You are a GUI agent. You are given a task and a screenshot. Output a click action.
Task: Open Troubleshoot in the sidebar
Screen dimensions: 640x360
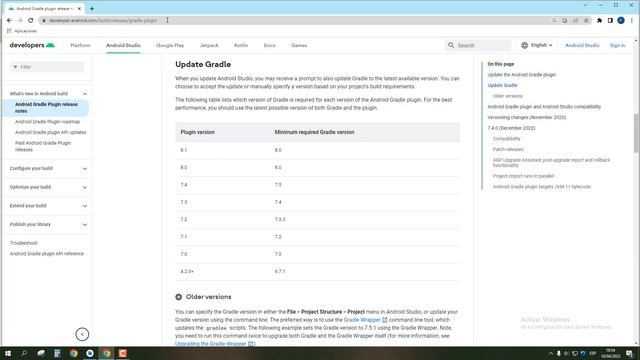24,243
